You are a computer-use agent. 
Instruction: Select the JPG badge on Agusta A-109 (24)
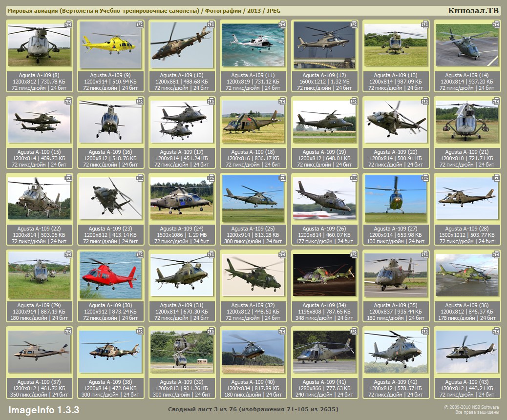click(211, 177)
